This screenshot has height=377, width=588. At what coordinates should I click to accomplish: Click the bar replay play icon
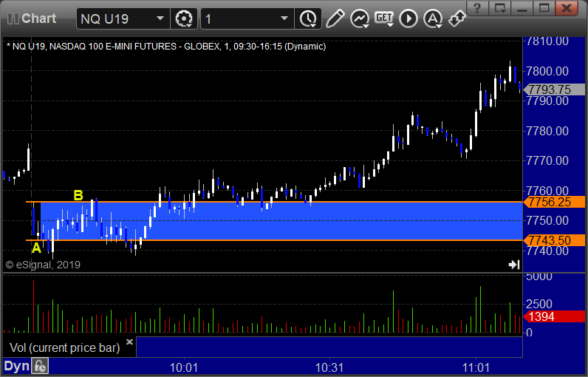(x=408, y=18)
